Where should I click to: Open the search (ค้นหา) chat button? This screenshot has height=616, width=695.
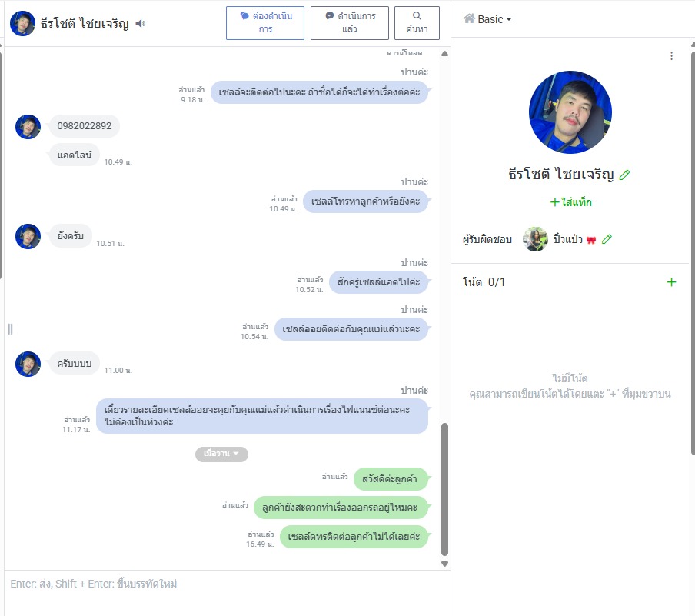pyautogui.click(x=417, y=22)
